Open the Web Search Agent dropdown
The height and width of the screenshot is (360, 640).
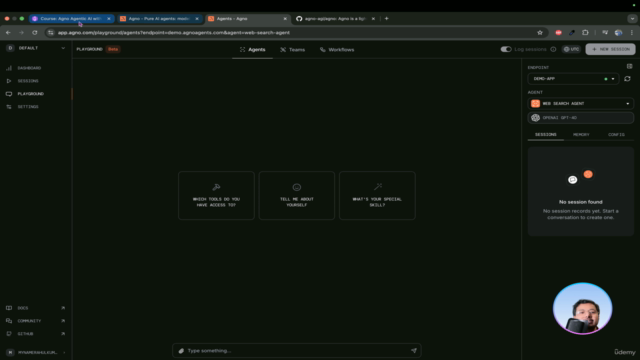580,104
